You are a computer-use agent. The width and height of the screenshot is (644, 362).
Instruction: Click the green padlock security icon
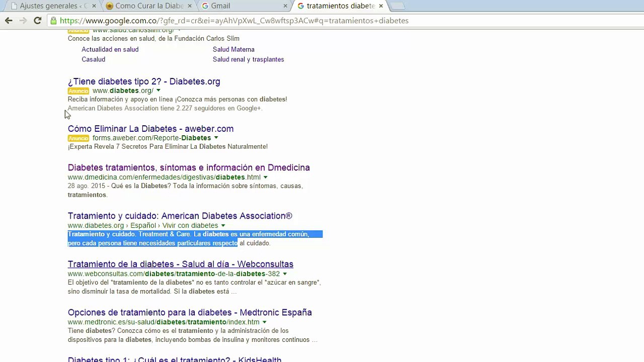[53, 21]
